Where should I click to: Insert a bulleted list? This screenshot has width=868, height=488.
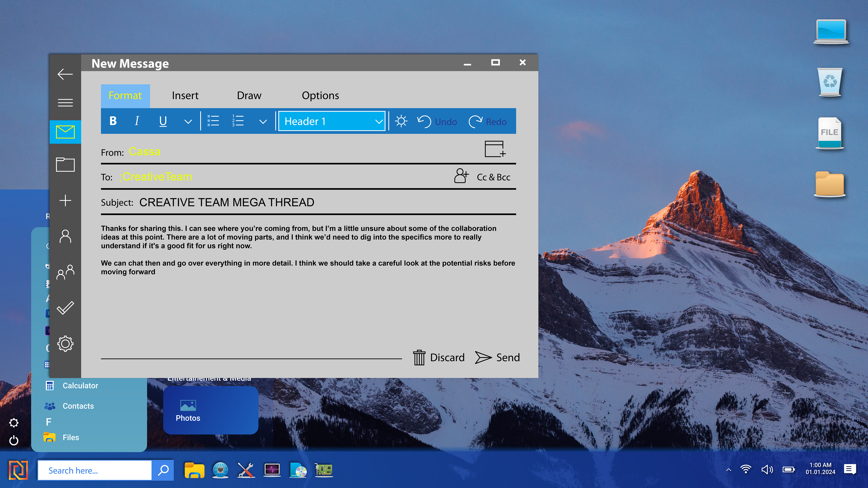pyautogui.click(x=213, y=121)
